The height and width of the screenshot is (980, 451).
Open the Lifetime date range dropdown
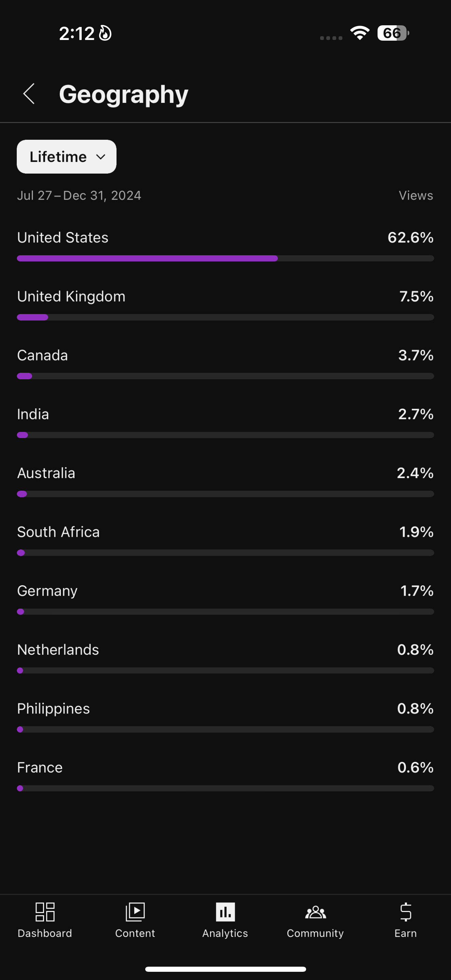[58, 157]
